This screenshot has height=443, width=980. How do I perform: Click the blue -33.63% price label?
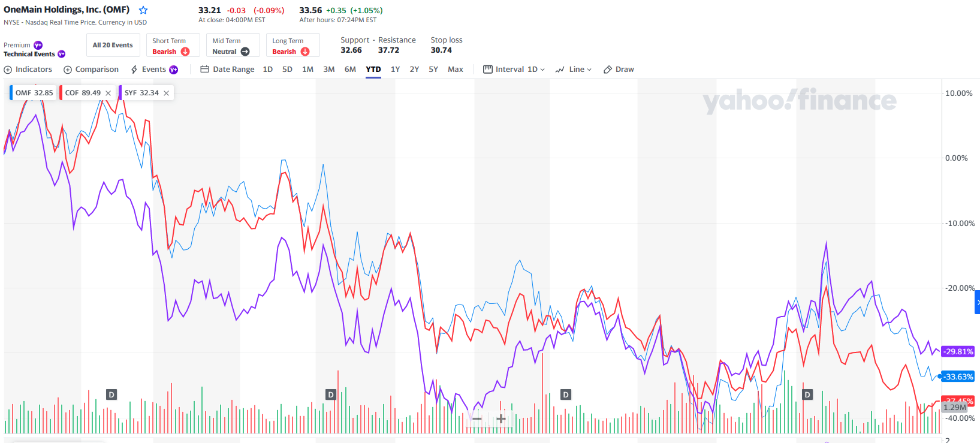pyautogui.click(x=958, y=377)
